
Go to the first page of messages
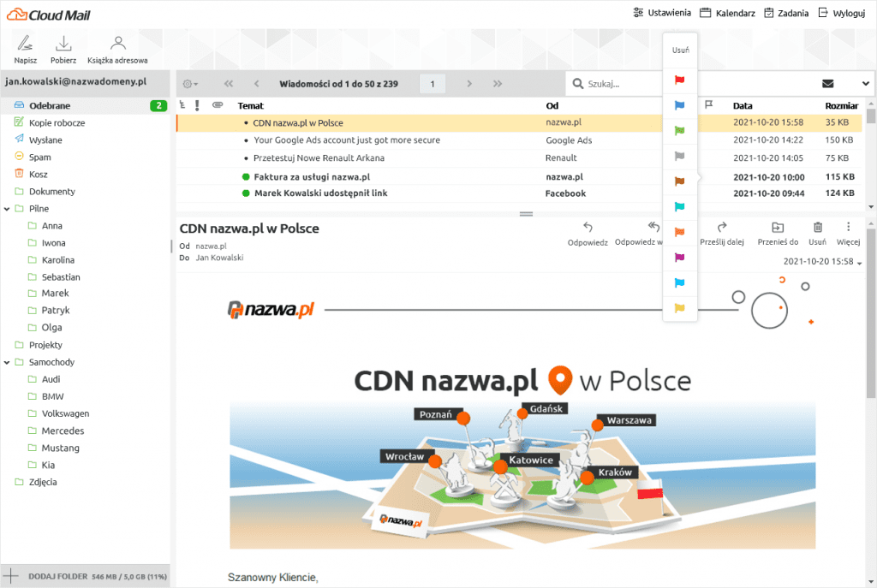click(x=228, y=84)
